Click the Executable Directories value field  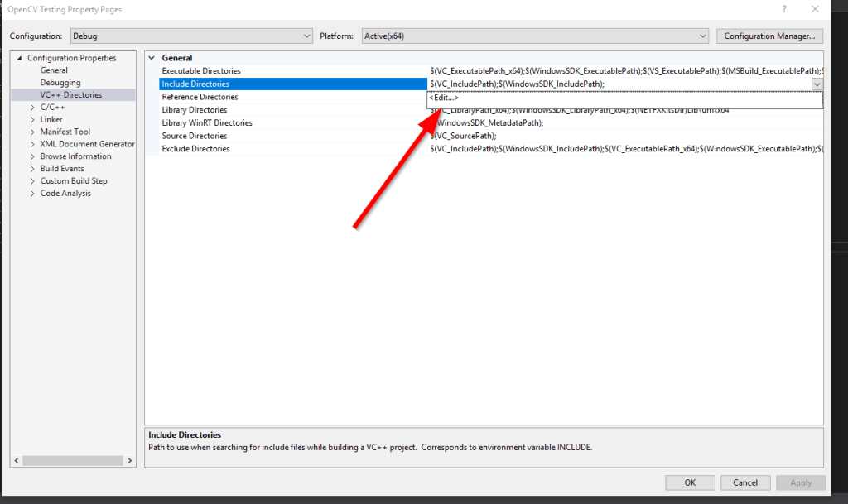[625, 71]
